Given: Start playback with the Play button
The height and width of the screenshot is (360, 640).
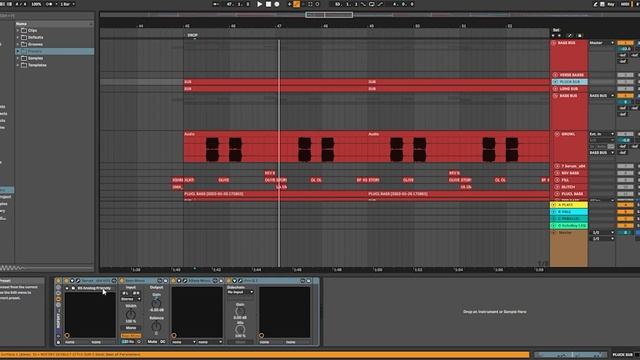Looking at the screenshot, I should [x=259, y=4].
